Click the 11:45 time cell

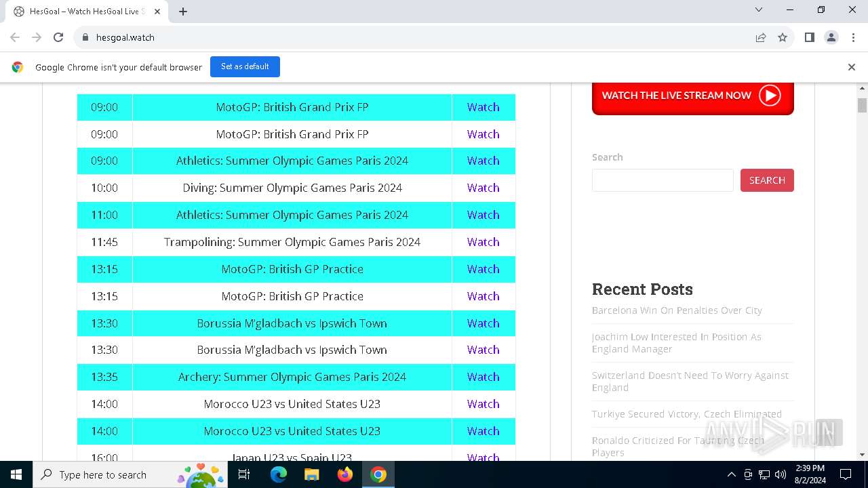[104, 242]
